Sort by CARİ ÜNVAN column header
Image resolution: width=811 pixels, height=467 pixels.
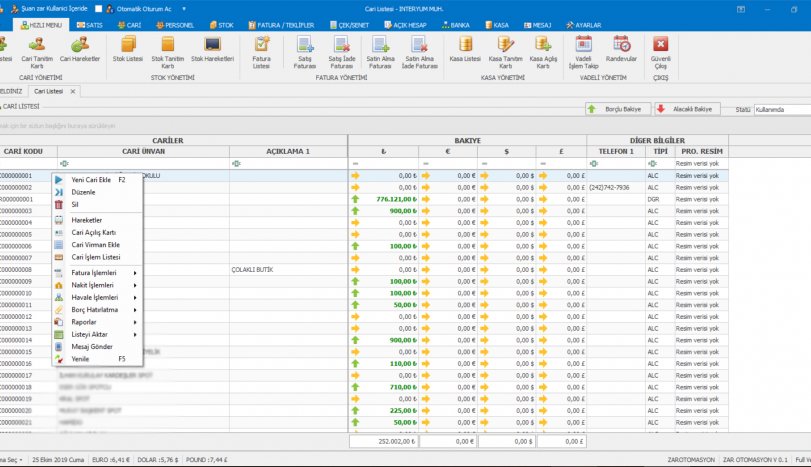click(x=143, y=152)
